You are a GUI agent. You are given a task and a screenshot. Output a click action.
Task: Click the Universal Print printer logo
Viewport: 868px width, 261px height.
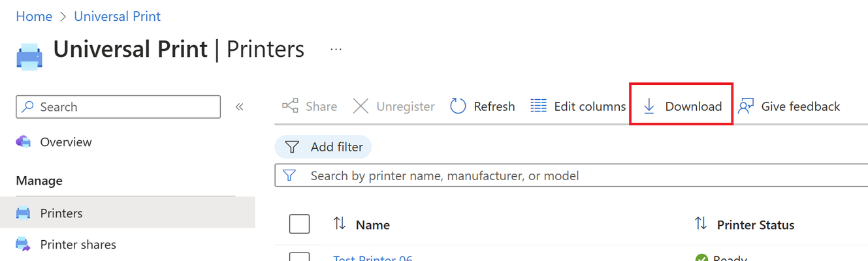pyautogui.click(x=29, y=57)
